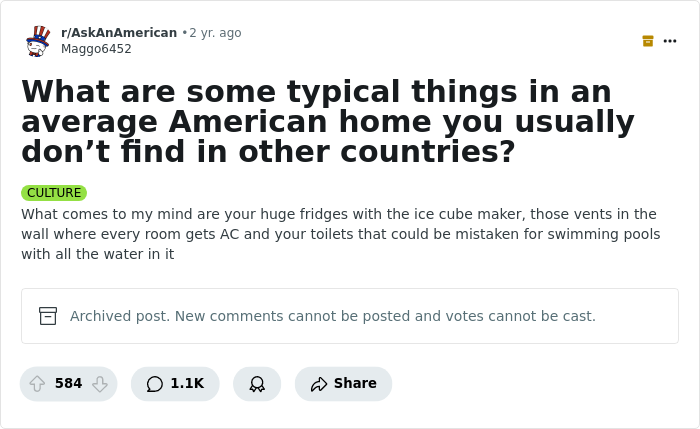
Task: Upvote the post
Action: coord(37,384)
